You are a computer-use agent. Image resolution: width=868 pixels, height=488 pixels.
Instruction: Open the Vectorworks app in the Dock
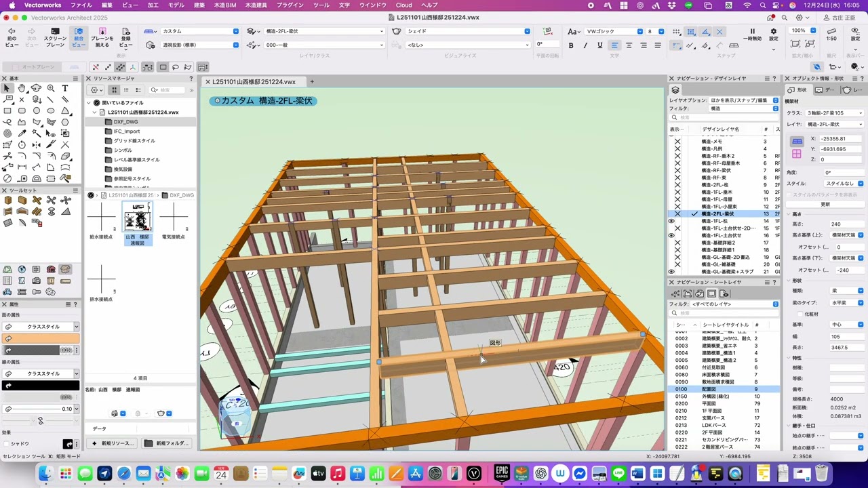[474, 473]
